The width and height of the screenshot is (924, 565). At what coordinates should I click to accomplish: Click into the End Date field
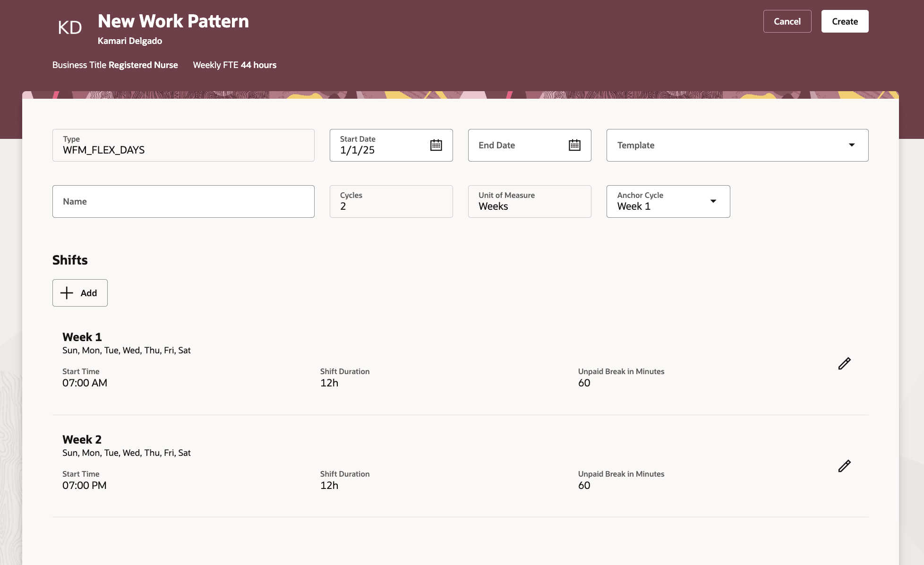(517, 146)
